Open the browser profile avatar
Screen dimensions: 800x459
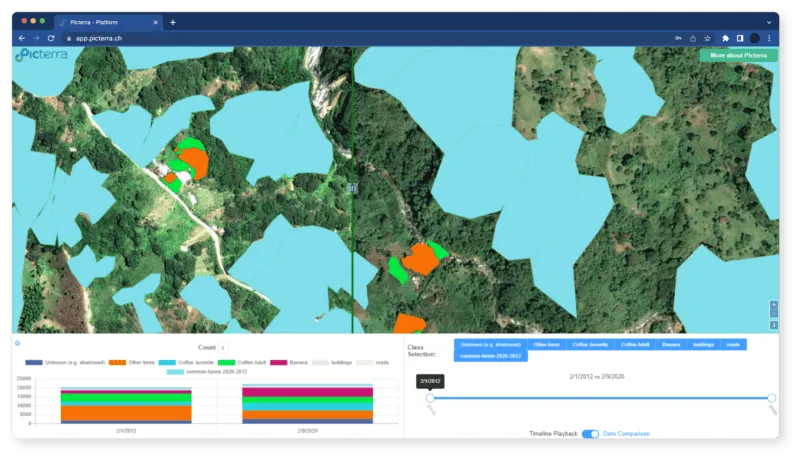[x=755, y=38]
